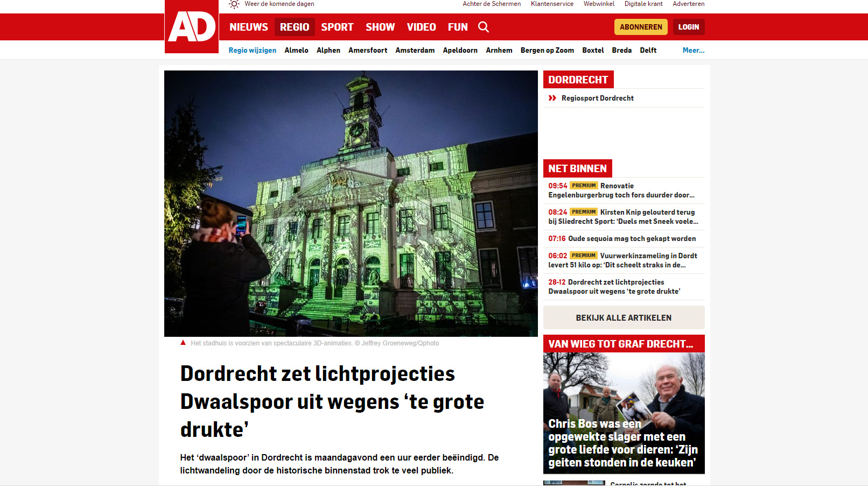Open the search magnifier icon
868x488 pixels.
tap(484, 27)
